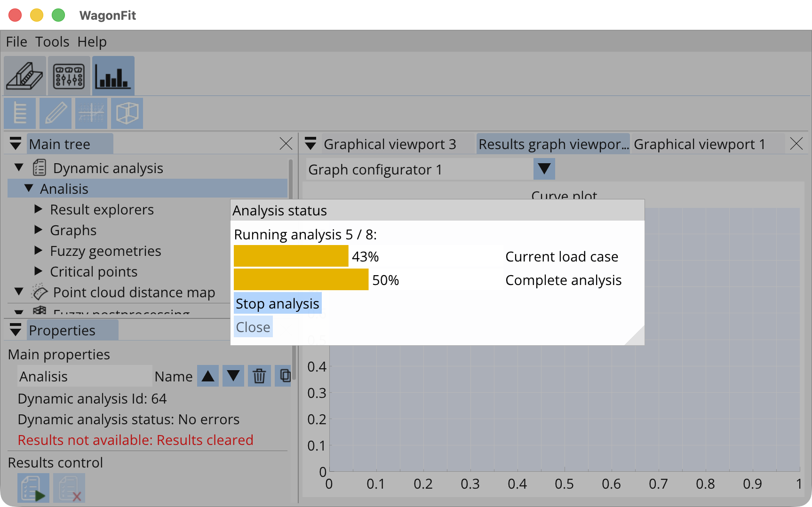Expand the Result explorers tree node
This screenshot has height=507, width=812.
pos(38,209)
